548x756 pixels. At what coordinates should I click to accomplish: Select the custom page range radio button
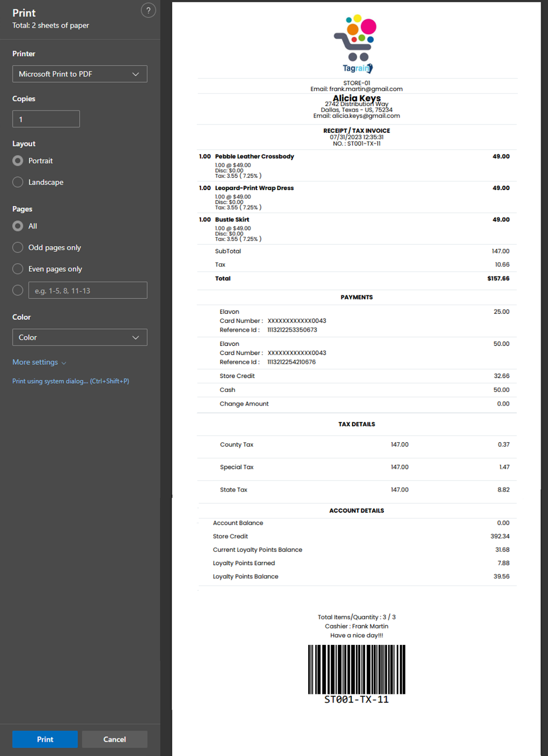pyautogui.click(x=18, y=290)
